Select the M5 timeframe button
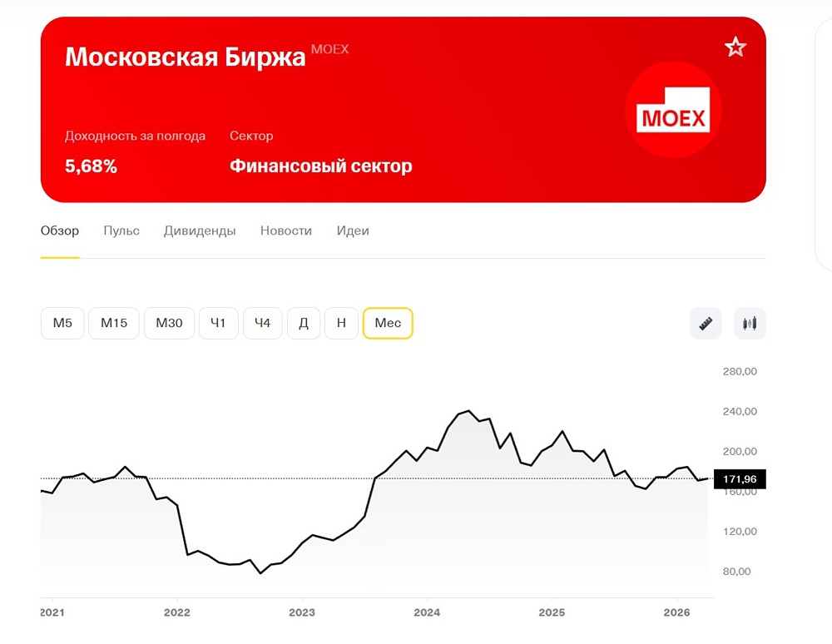This screenshot has width=832, height=644. 62,323
